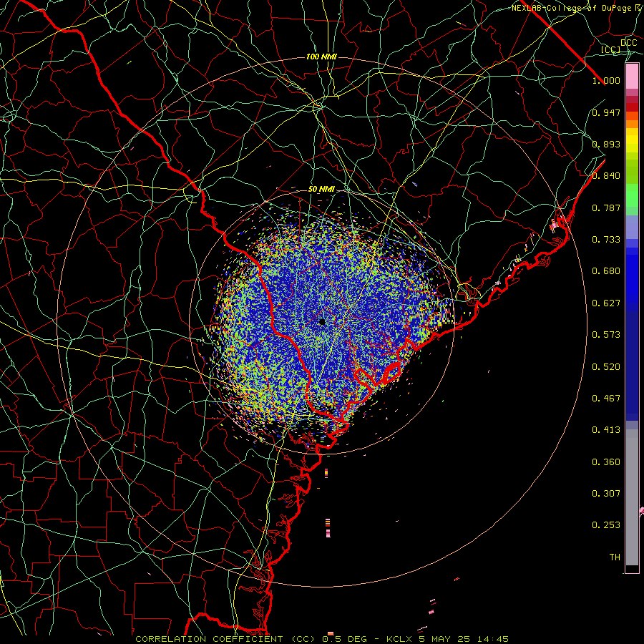Click the [CC] units label
The image size is (644, 644).
[611, 49]
